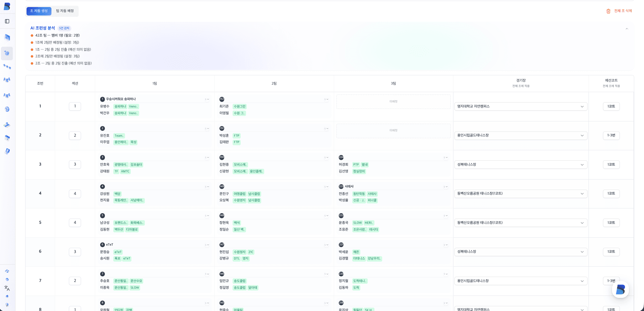
Task: Click the 1-3번 court button in row 2
Action: pyautogui.click(x=611, y=135)
